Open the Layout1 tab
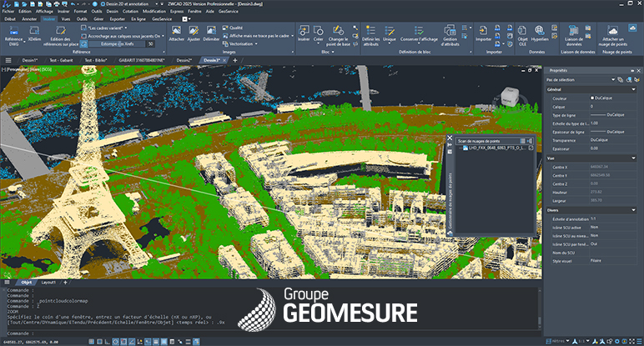644x346 pixels. pyautogui.click(x=48, y=283)
